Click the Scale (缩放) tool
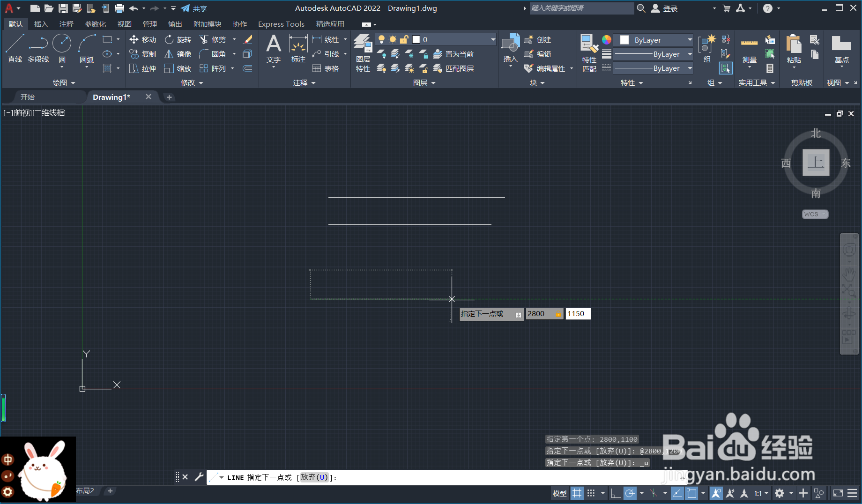This screenshot has width=862, height=504. coord(178,69)
